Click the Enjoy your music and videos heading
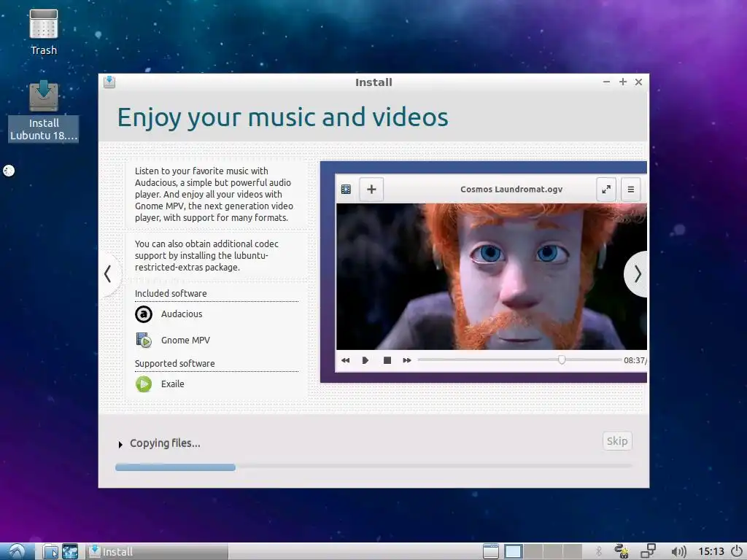747x560 pixels. [283, 117]
